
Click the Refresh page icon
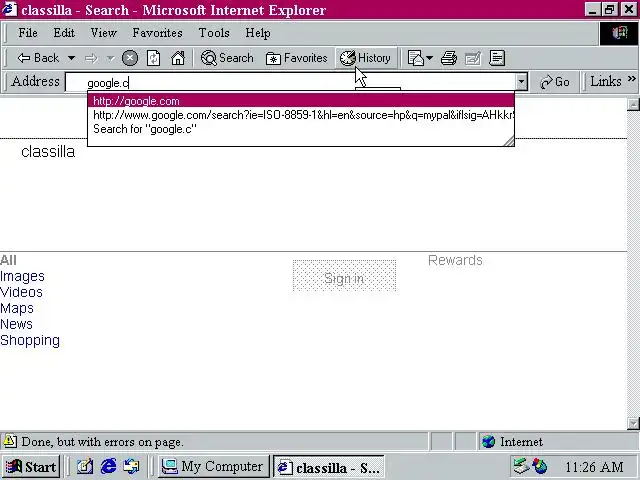click(153, 58)
